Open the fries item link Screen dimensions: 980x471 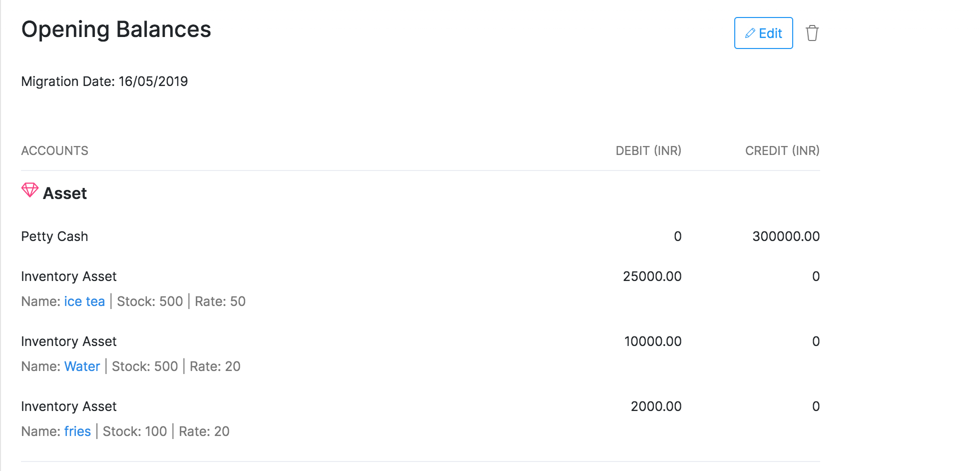[77, 431]
